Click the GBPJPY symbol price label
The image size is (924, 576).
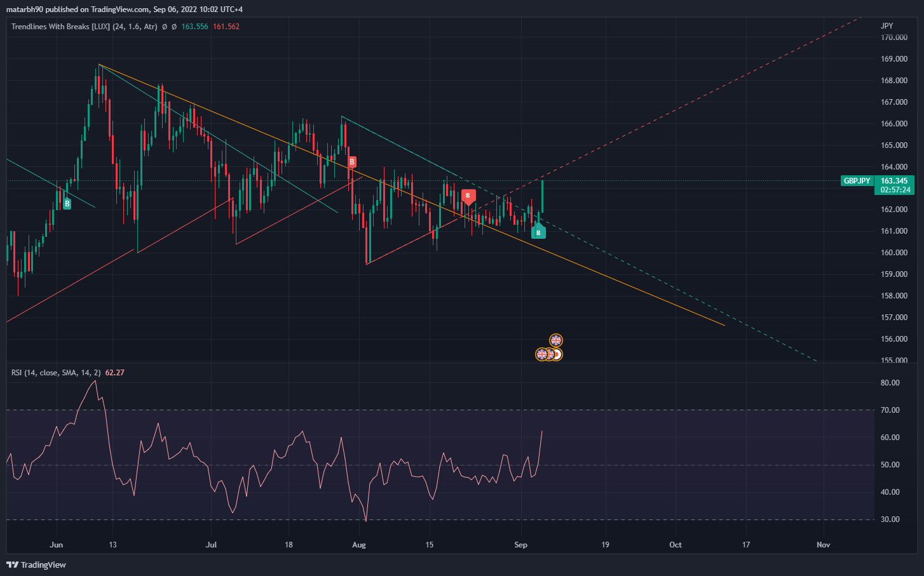click(857, 181)
